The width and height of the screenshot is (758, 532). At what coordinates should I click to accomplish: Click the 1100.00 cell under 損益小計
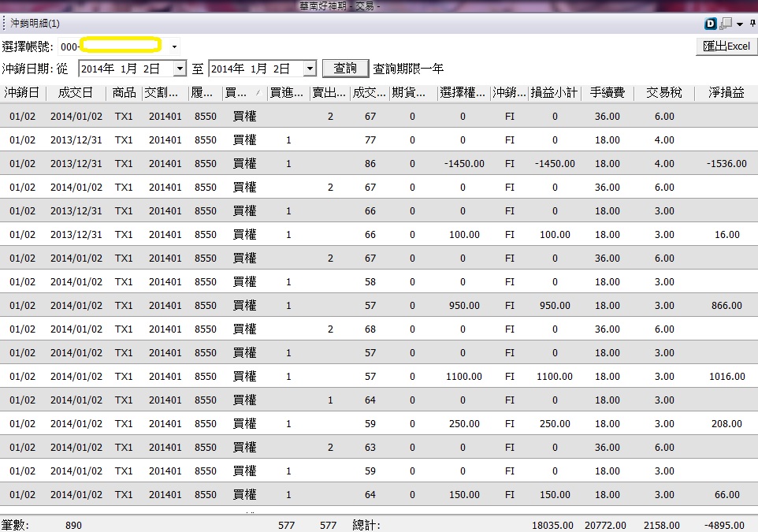tap(555, 376)
